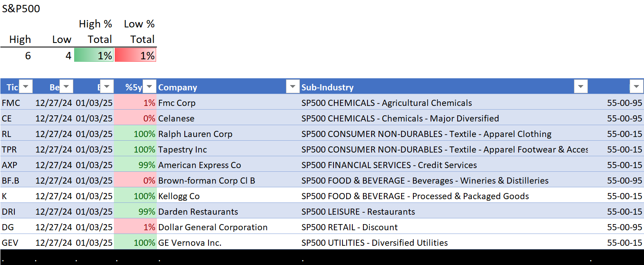This screenshot has height=265, width=644.
Task: Open the %5y column filter dropdown
Action: (x=150, y=87)
